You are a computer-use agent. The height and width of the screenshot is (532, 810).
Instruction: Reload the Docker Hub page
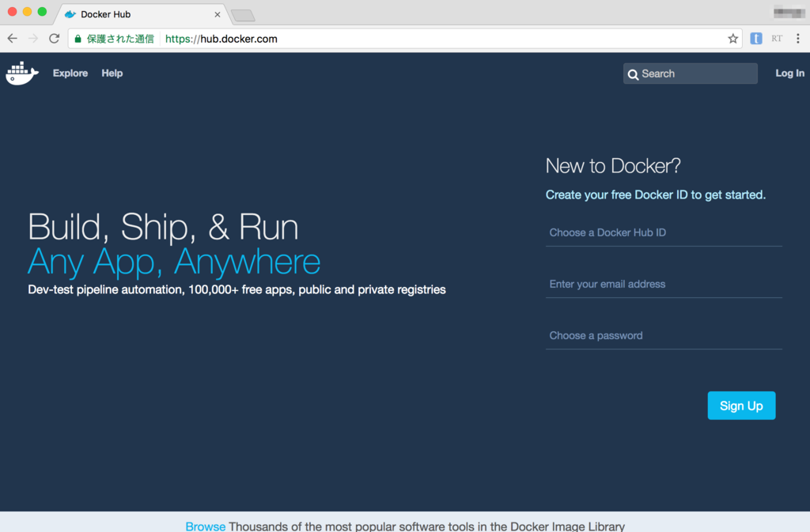[55, 39]
